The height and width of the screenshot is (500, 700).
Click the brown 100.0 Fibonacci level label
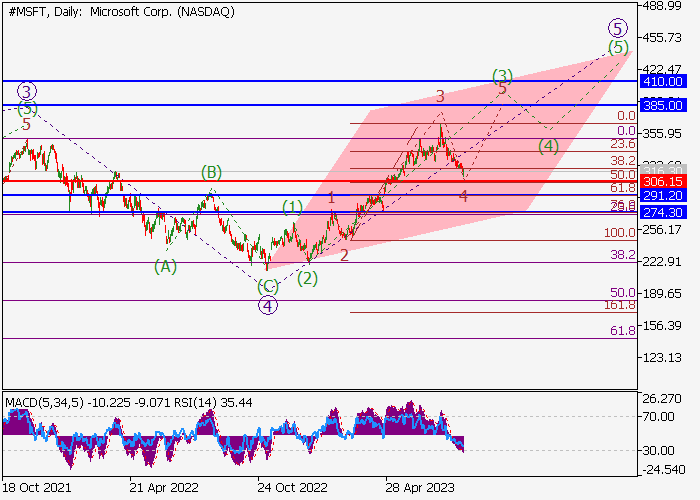(620, 233)
